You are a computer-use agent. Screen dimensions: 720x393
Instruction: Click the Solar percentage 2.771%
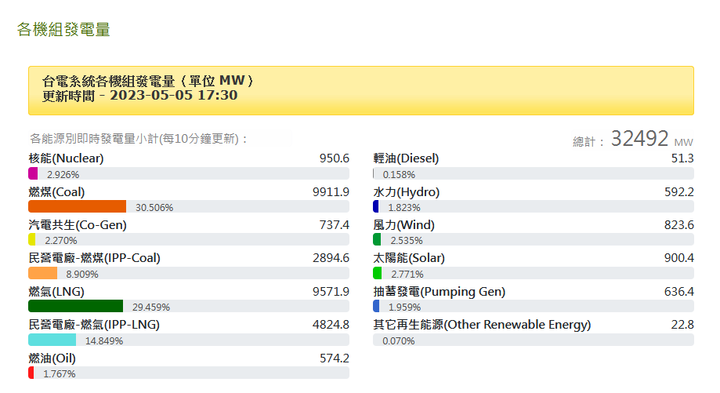click(407, 274)
